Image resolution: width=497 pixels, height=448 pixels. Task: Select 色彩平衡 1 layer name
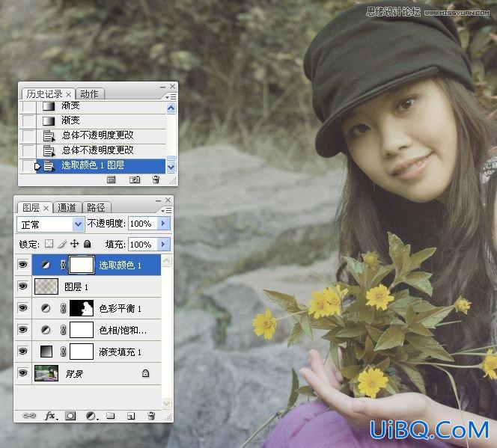pyautogui.click(x=120, y=308)
